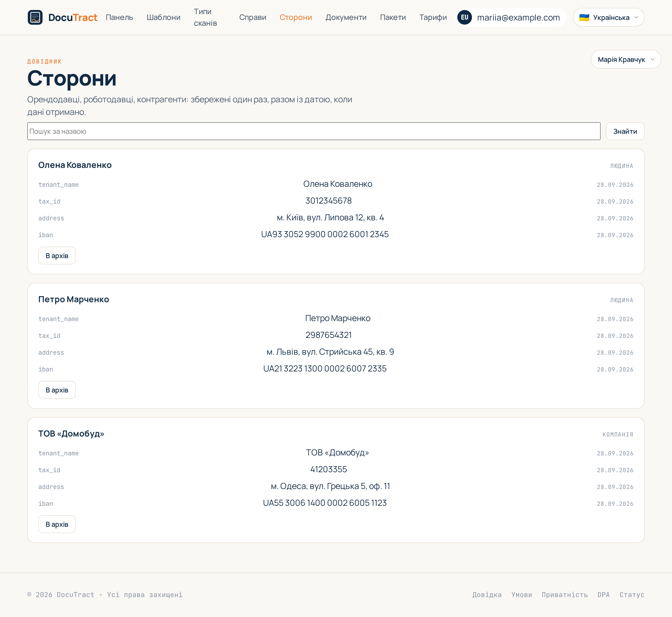The image size is (672, 617).
Task: Open Типи сканів page
Action: point(206,17)
